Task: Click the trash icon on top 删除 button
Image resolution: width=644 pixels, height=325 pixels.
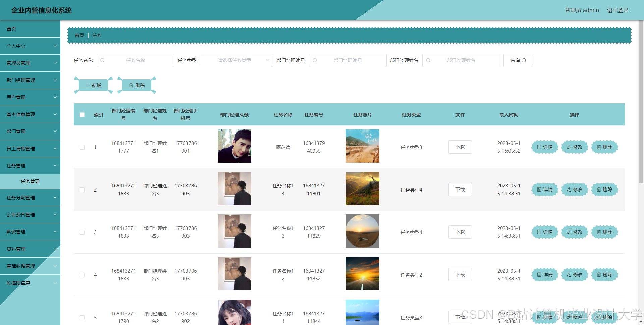Action: [131, 85]
